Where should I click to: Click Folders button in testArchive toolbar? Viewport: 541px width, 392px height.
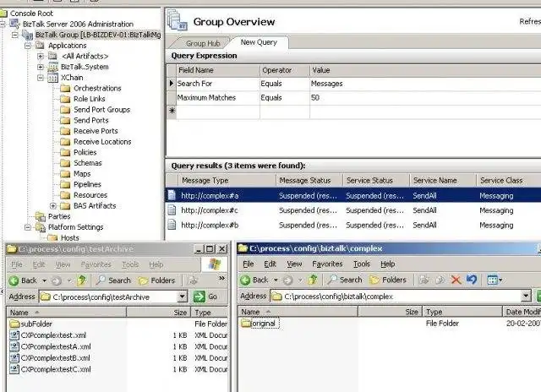[157, 280]
